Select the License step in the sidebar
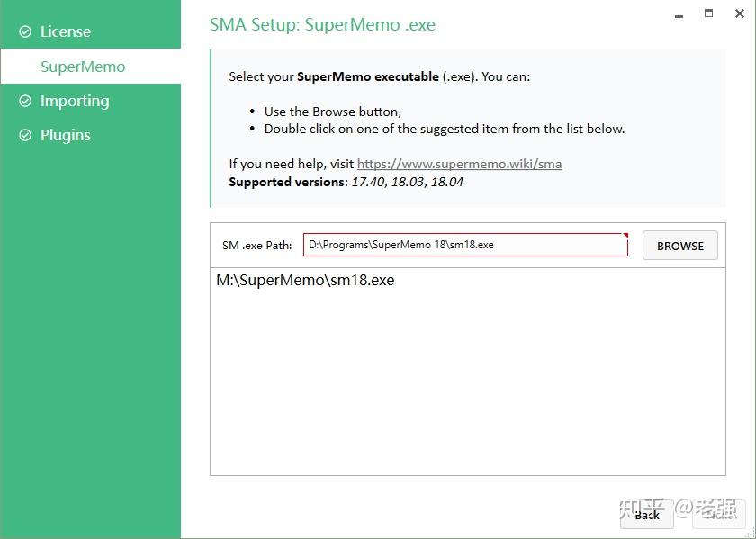This screenshot has height=539, width=756. click(63, 31)
